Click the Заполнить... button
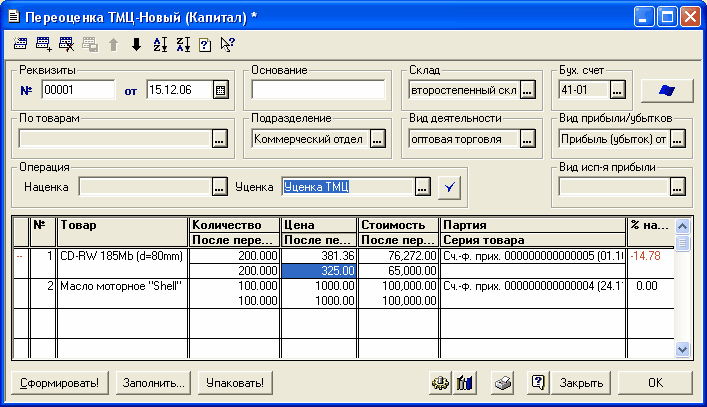Viewport: 707px width, 407px height. (153, 382)
